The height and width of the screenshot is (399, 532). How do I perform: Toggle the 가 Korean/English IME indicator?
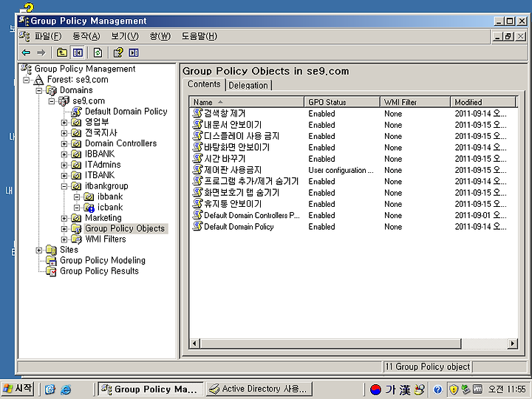tap(391, 389)
